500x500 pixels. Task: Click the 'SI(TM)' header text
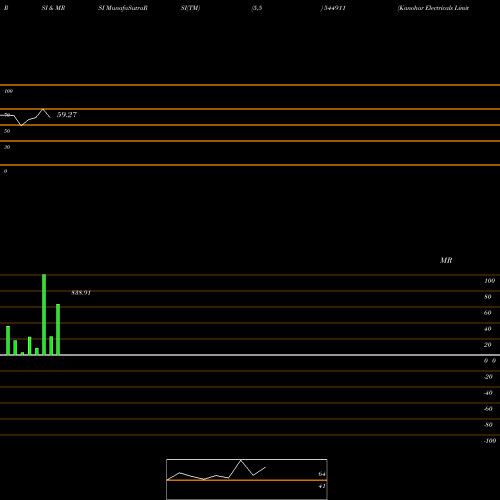[x=190, y=8]
